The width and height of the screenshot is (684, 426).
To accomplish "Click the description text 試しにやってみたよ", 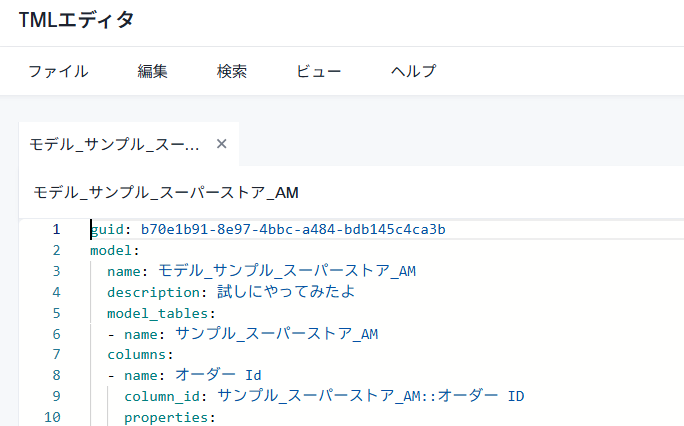I will [286, 292].
